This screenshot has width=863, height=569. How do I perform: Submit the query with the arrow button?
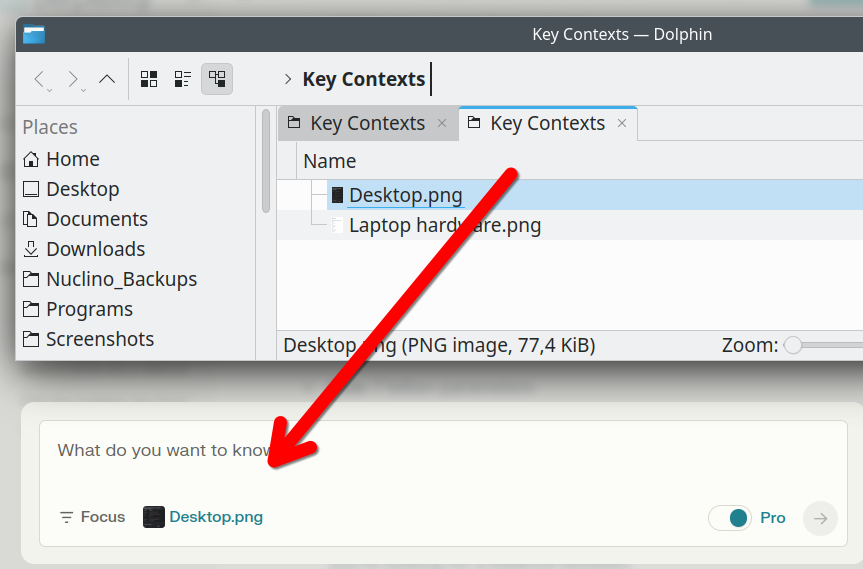tap(820, 518)
